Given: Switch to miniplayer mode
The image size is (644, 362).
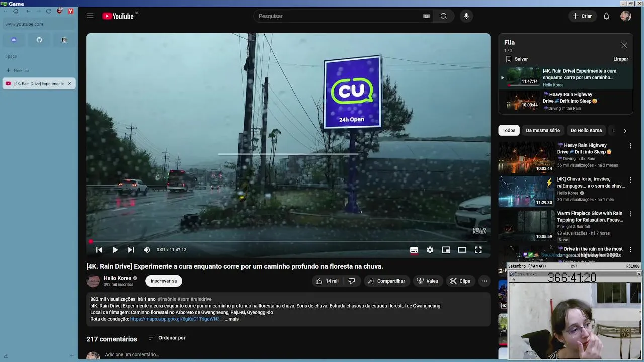Looking at the screenshot, I should (x=446, y=250).
